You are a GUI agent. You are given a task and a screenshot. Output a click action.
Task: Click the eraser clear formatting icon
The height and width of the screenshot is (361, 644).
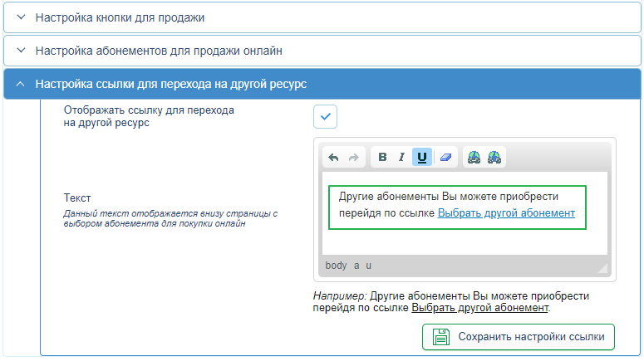point(445,157)
